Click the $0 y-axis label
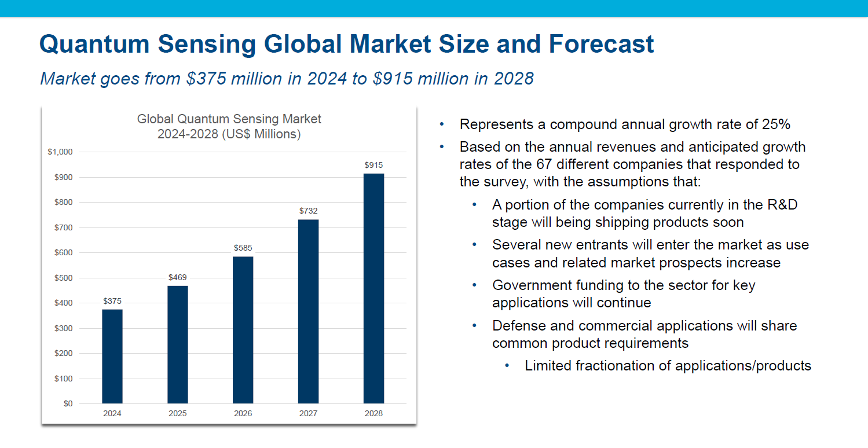 (x=68, y=403)
